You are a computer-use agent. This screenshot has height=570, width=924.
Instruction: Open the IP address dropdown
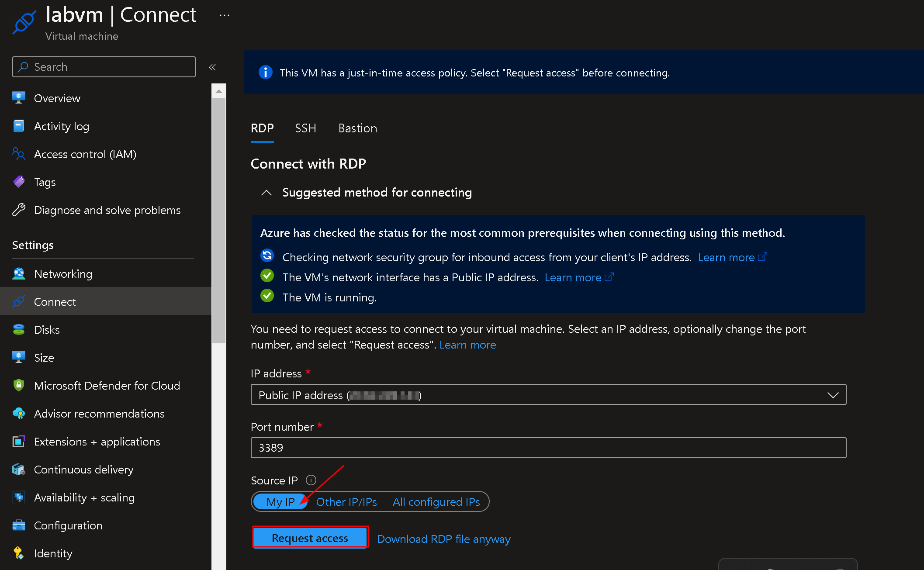(x=548, y=395)
